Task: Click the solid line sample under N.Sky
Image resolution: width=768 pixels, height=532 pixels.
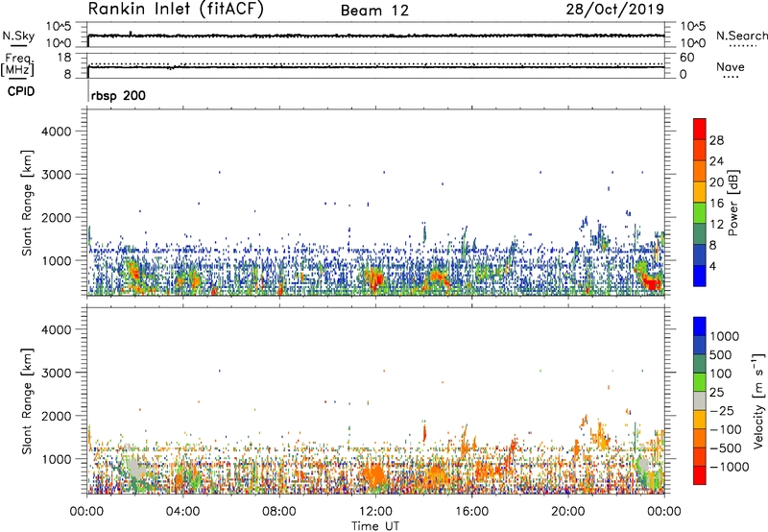Action: 18,45
